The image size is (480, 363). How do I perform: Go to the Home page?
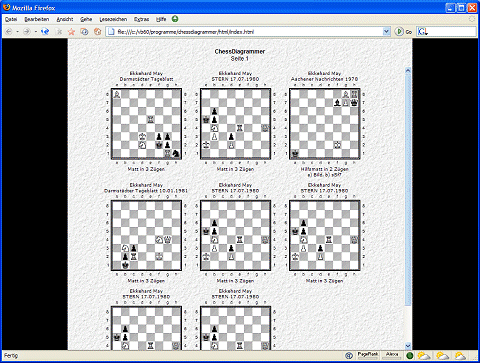[x=97, y=32]
